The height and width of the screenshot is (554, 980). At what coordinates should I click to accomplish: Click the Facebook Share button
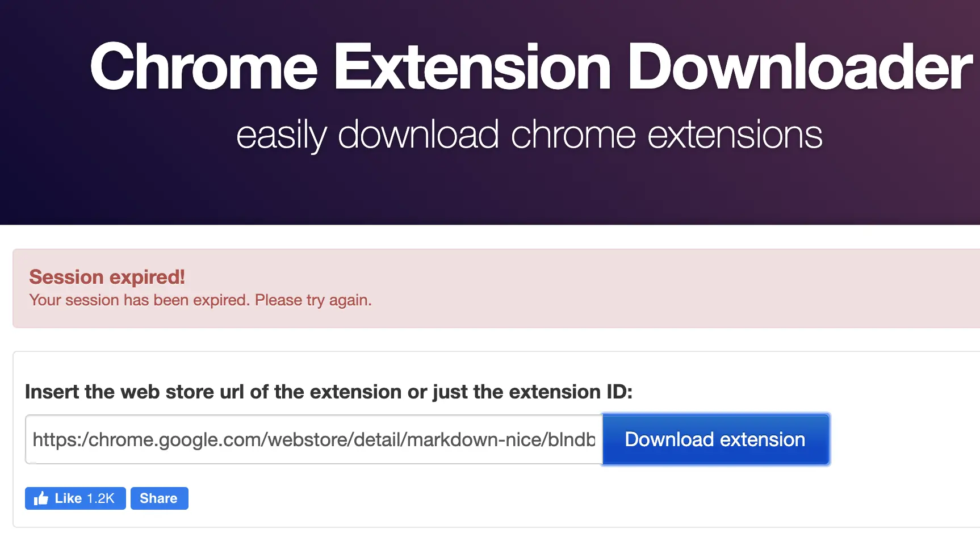point(159,498)
